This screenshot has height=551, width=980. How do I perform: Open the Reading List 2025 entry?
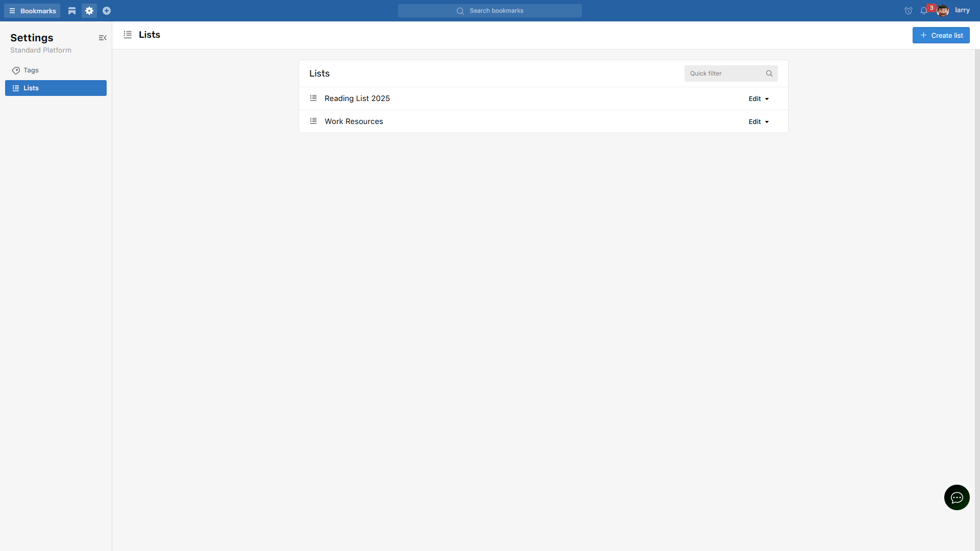357,98
